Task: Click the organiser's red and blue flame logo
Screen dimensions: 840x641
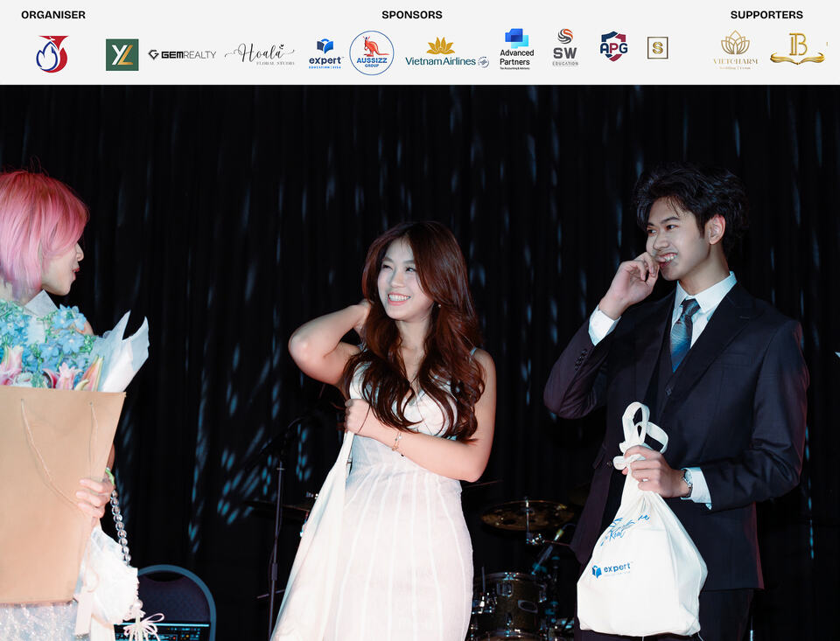Action: click(52, 53)
